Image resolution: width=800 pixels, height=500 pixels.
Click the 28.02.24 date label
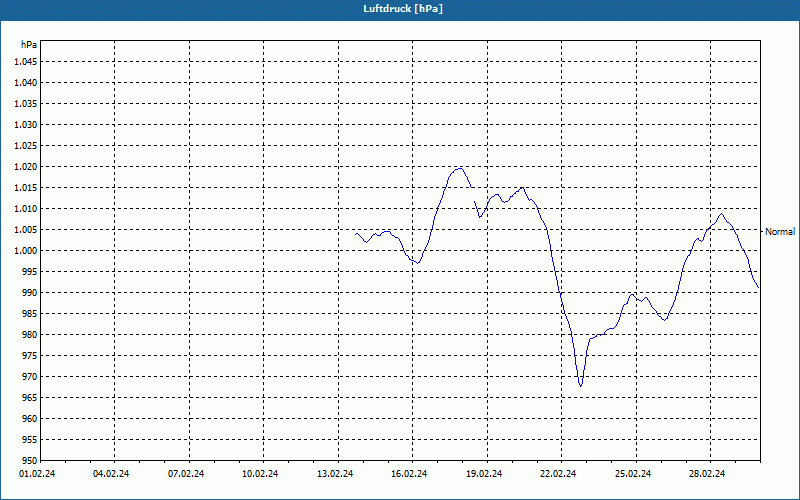click(707, 474)
